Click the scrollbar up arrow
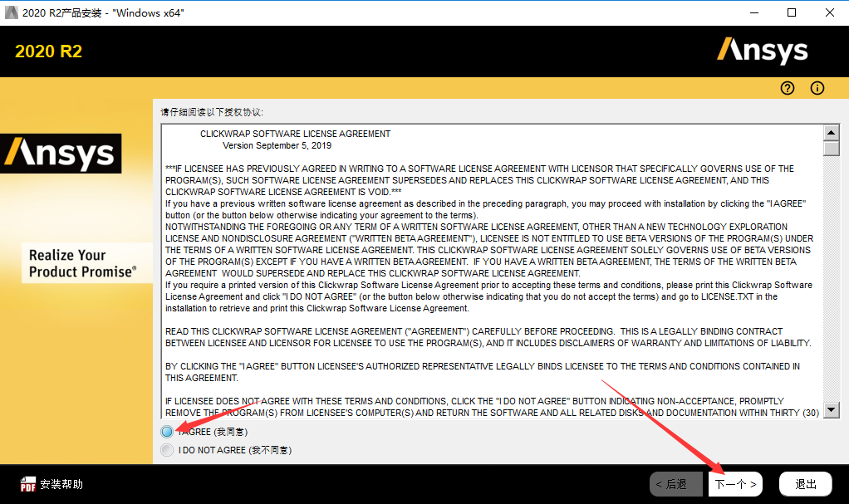This screenshot has height=504, width=849. [832, 132]
